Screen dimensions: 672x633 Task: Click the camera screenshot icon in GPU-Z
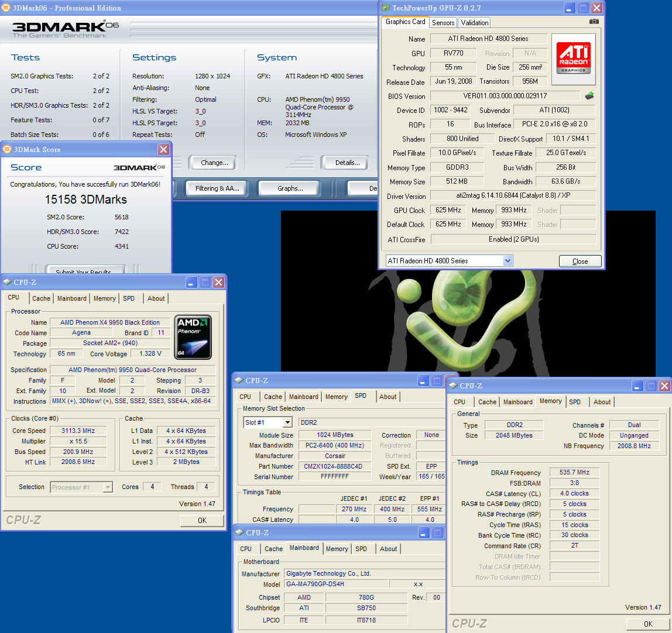coord(594,22)
